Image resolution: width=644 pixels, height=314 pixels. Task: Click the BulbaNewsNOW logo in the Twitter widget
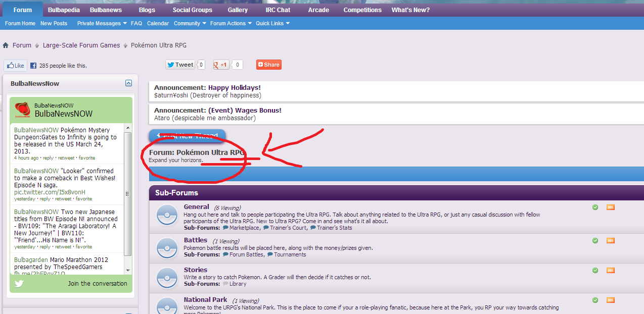pyautogui.click(x=22, y=110)
